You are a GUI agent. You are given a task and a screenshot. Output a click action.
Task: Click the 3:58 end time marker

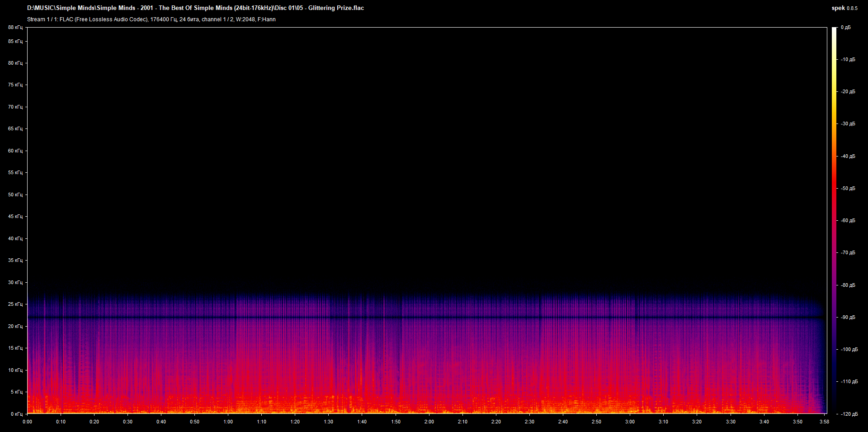click(x=824, y=422)
